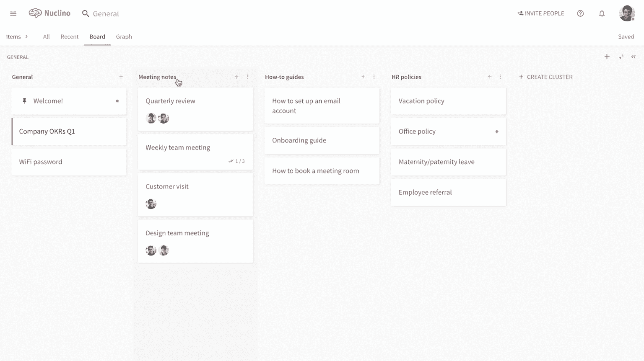Open the help question mark icon
Viewport: 644px width, 361px height.
pos(580,13)
